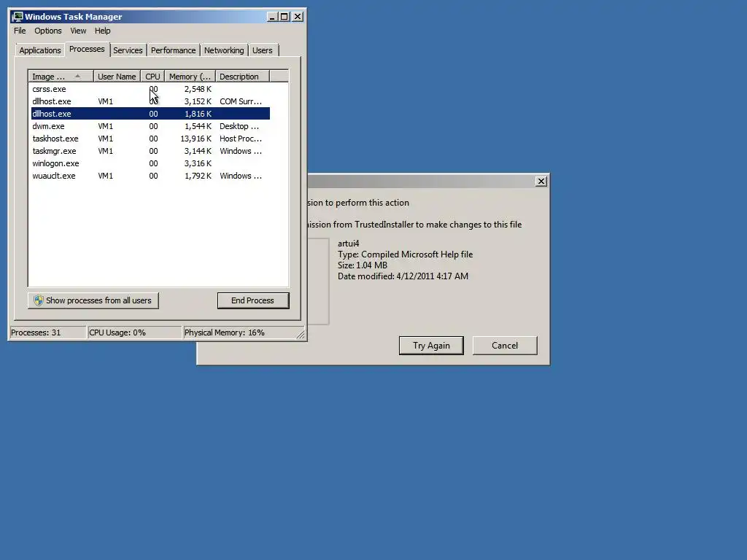Switch to the Users tab
The image size is (747, 560).
(263, 50)
